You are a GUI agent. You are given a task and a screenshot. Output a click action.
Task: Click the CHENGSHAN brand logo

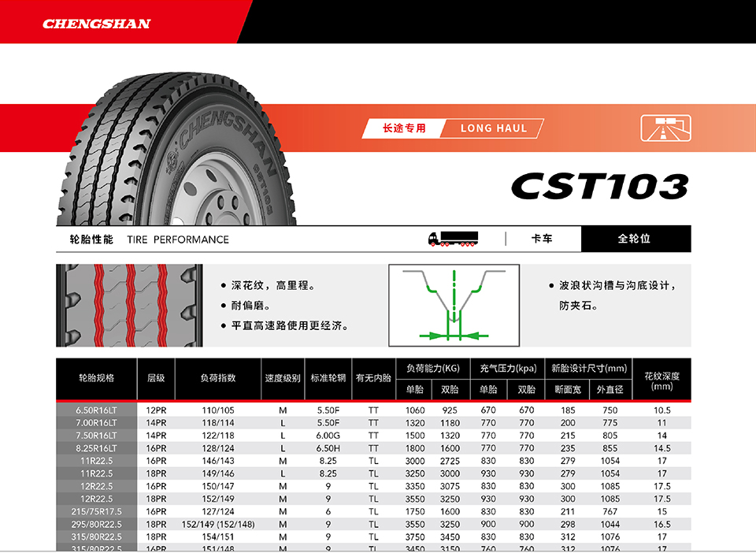coord(96,24)
